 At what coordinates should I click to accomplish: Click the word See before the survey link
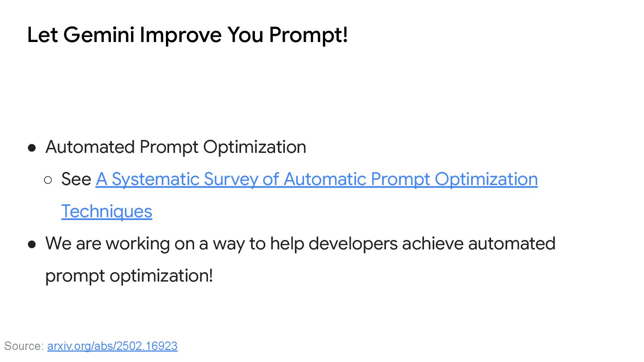[x=76, y=179]
